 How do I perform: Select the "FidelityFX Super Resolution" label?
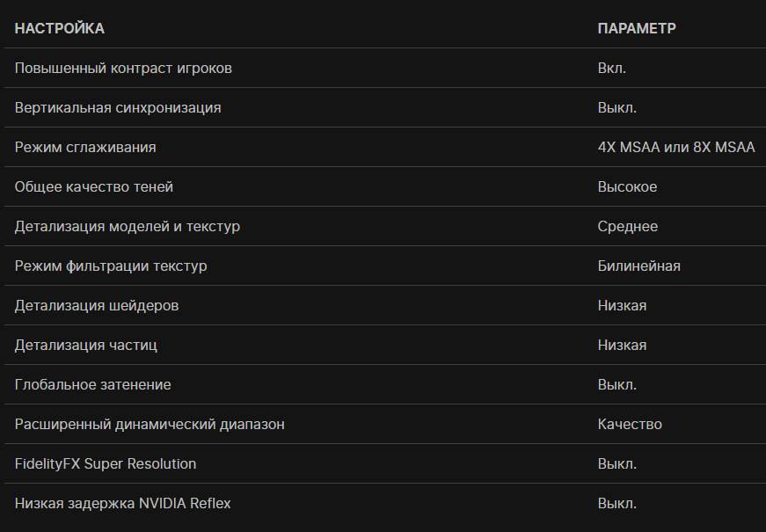click(x=106, y=463)
